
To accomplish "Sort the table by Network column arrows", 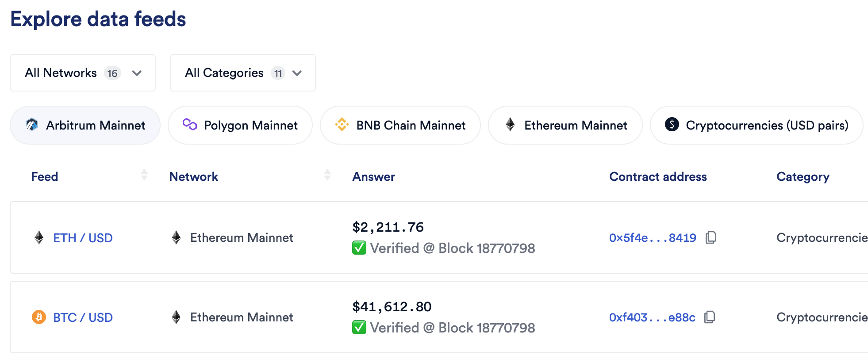I will 327,175.
